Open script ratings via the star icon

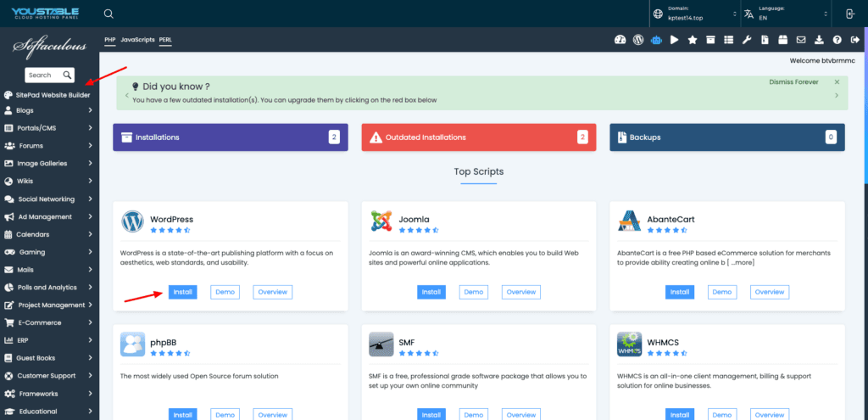tap(692, 40)
